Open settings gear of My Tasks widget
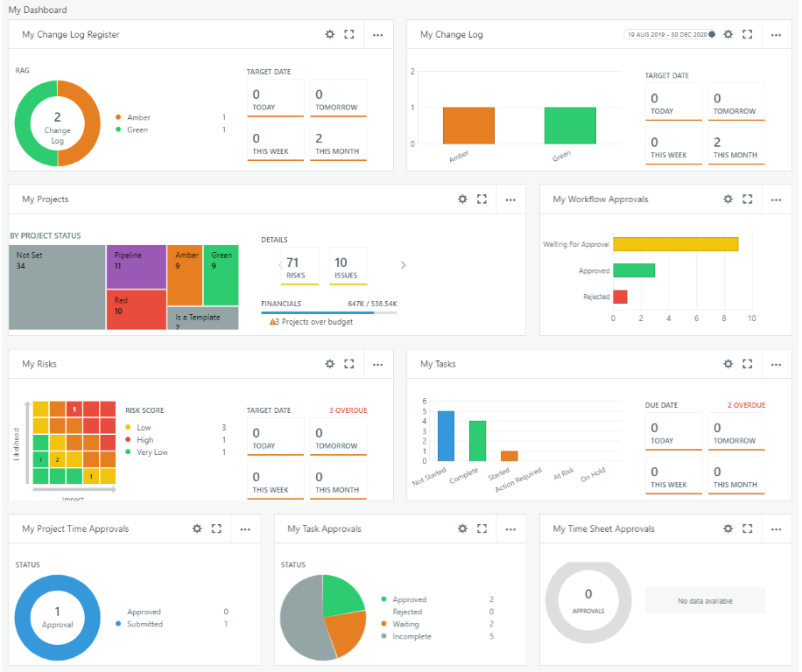 click(x=728, y=364)
